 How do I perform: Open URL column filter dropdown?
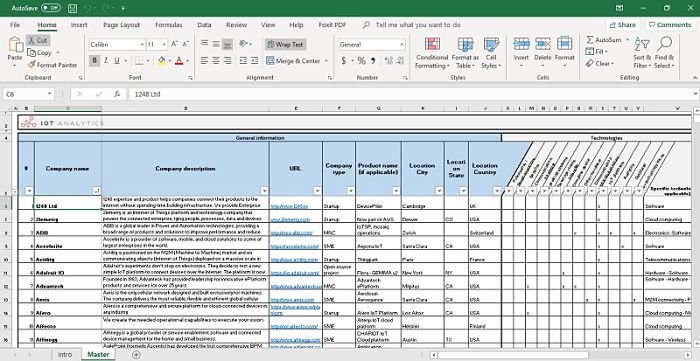click(x=317, y=191)
